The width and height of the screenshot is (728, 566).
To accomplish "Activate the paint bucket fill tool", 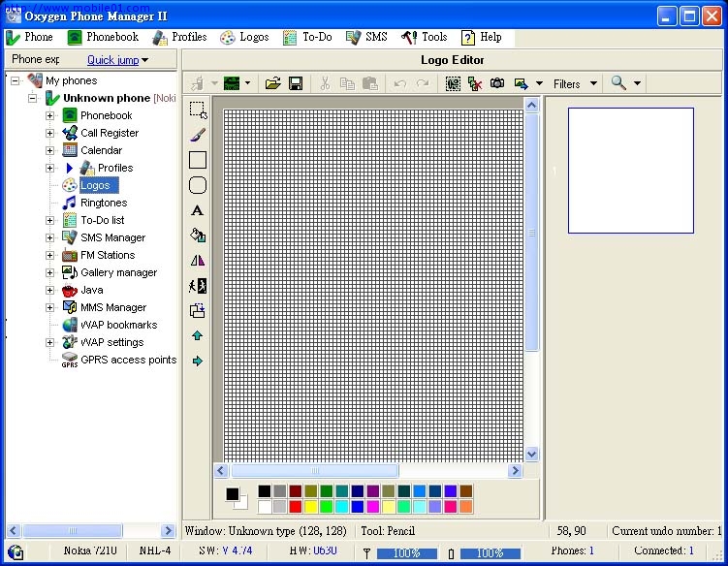I will [198, 236].
